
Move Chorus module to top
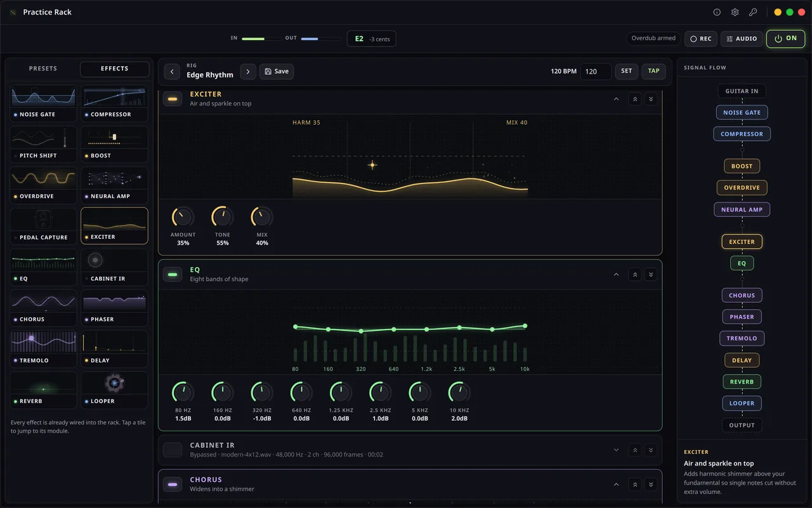coord(634,485)
